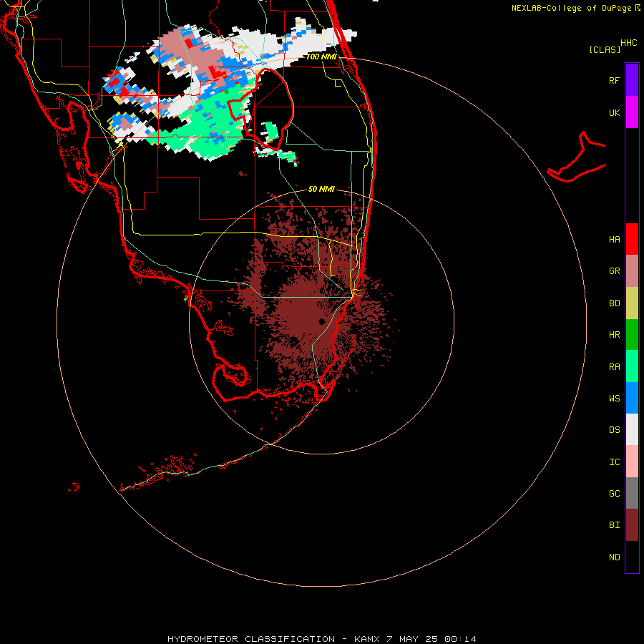Image resolution: width=644 pixels, height=644 pixels.
Task: Click the RA legend label
Action: tap(614, 367)
